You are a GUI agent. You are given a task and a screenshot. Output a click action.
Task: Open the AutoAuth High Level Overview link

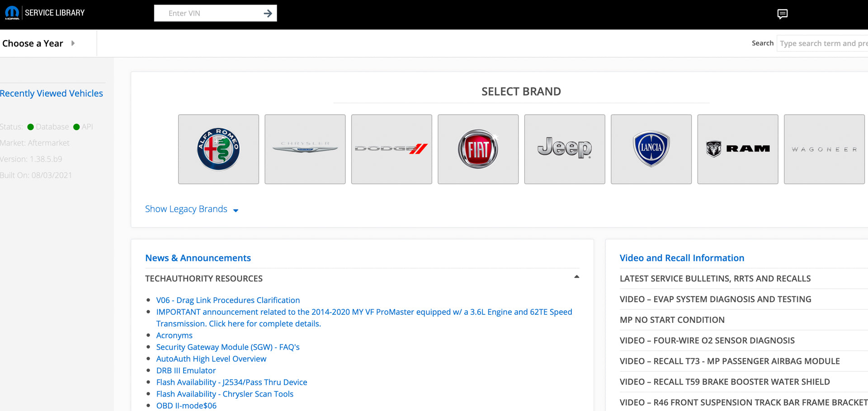(211, 359)
